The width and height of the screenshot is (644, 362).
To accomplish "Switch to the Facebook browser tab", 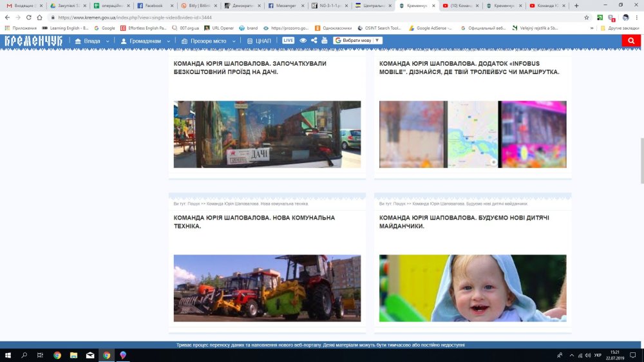I will [153, 5].
